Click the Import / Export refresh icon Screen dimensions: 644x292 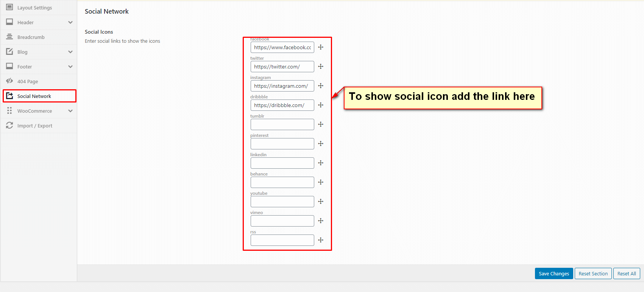(9, 125)
